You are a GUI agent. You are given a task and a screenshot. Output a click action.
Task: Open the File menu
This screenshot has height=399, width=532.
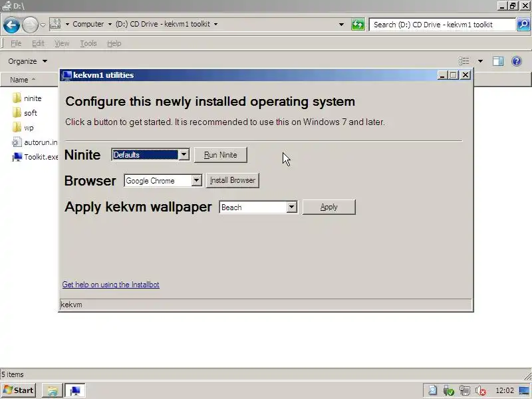pyautogui.click(x=16, y=43)
